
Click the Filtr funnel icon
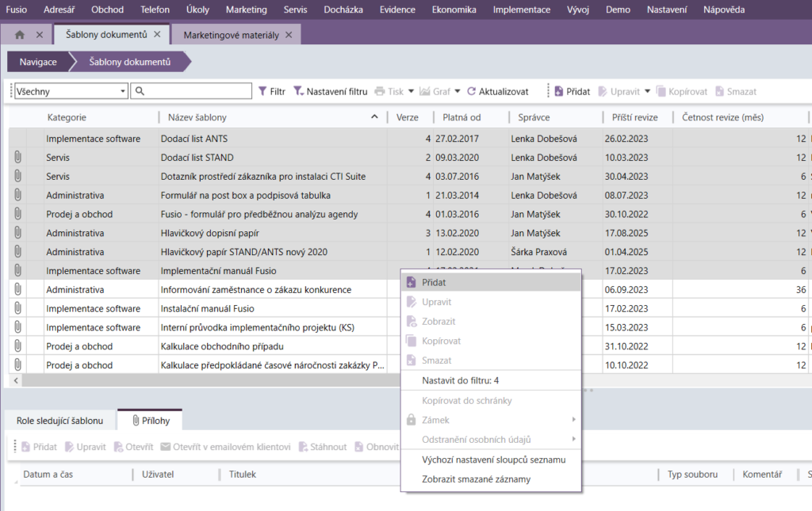pos(262,91)
